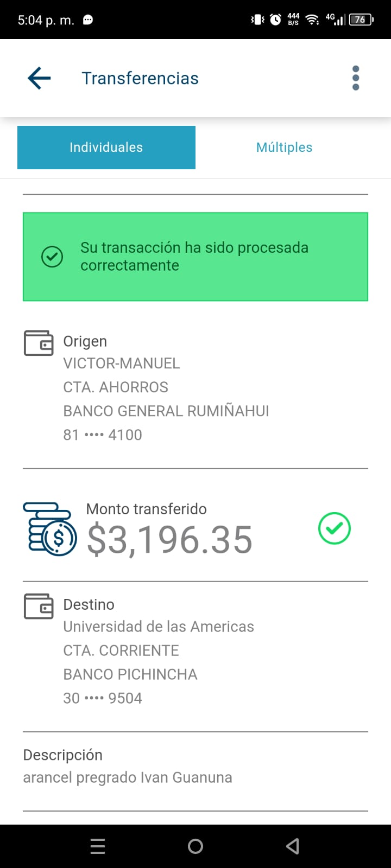This screenshot has height=868, width=391.
Task: Tap Universidad de las Americas recipient name
Action: click(x=159, y=627)
